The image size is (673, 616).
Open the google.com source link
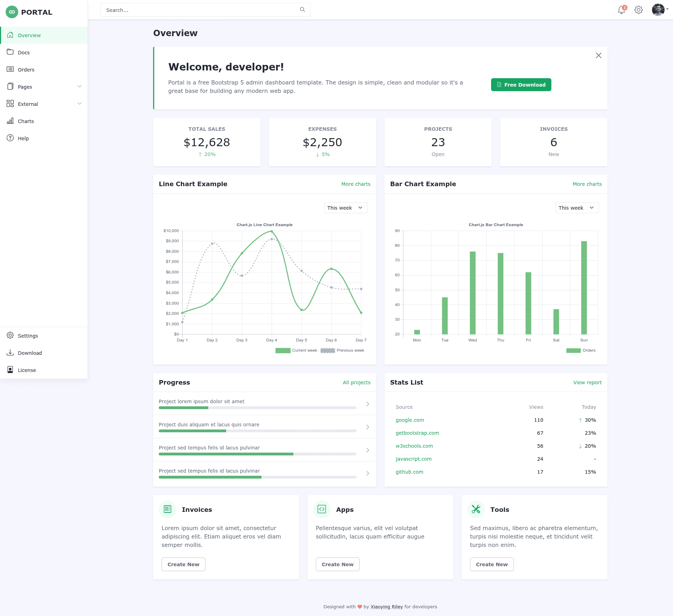click(410, 420)
